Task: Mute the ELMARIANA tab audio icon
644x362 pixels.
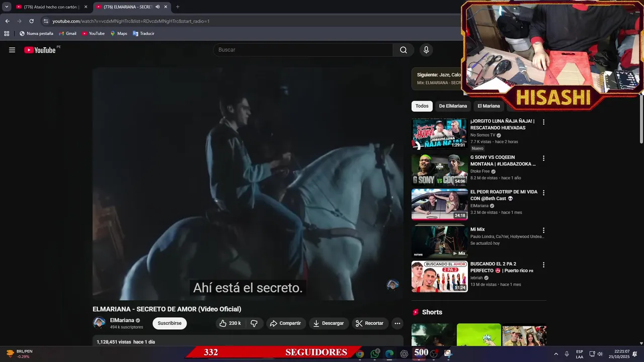Action: click(157, 7)
